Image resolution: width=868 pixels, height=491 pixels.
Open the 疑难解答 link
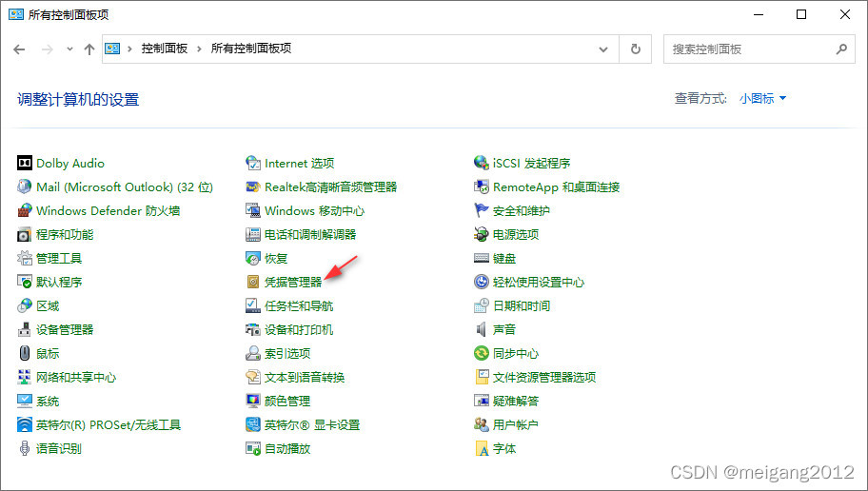[x=516, y=402]
